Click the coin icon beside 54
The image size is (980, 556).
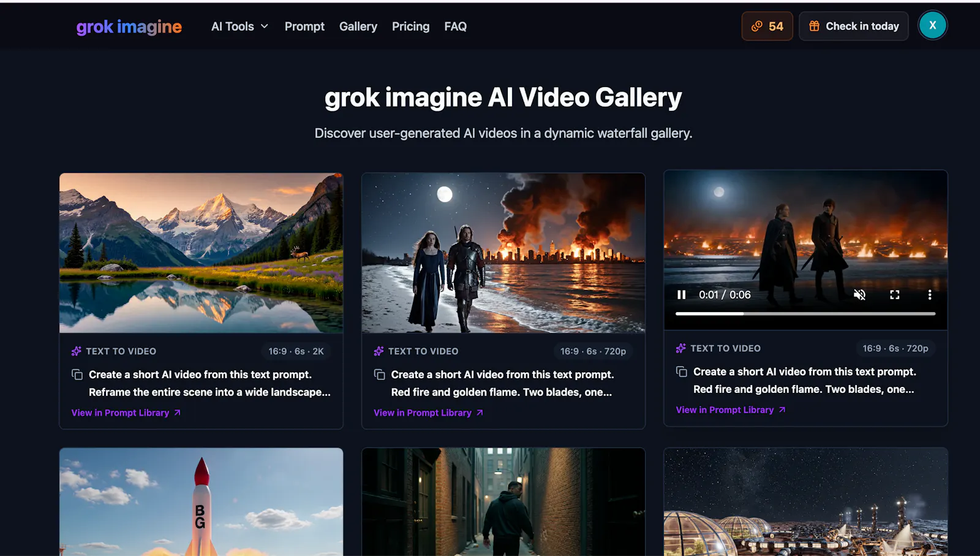click(756, 26)
